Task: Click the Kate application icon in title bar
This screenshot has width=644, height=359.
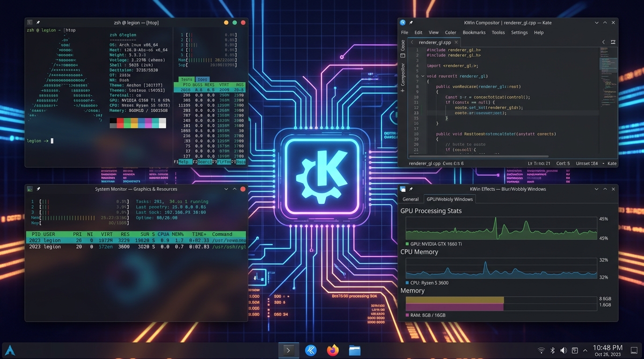Action: (x=402, y=22)
